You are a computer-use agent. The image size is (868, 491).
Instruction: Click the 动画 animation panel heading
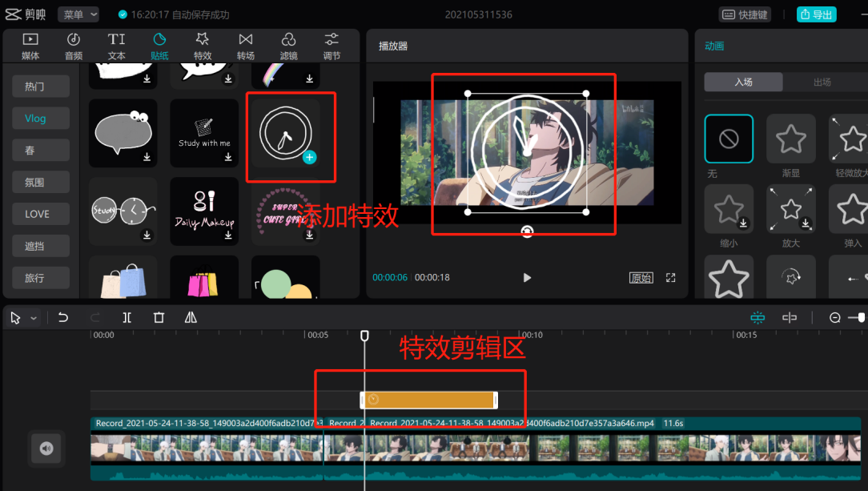click(x=714, y=46)
